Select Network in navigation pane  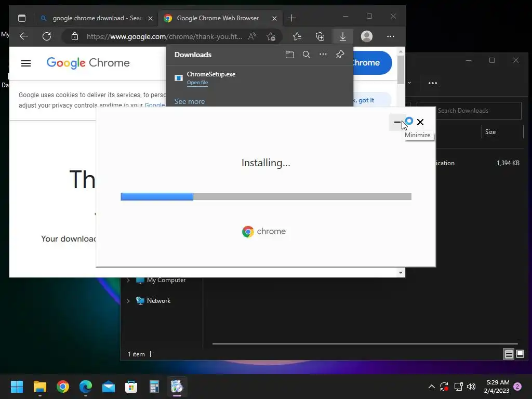point(158,301)
